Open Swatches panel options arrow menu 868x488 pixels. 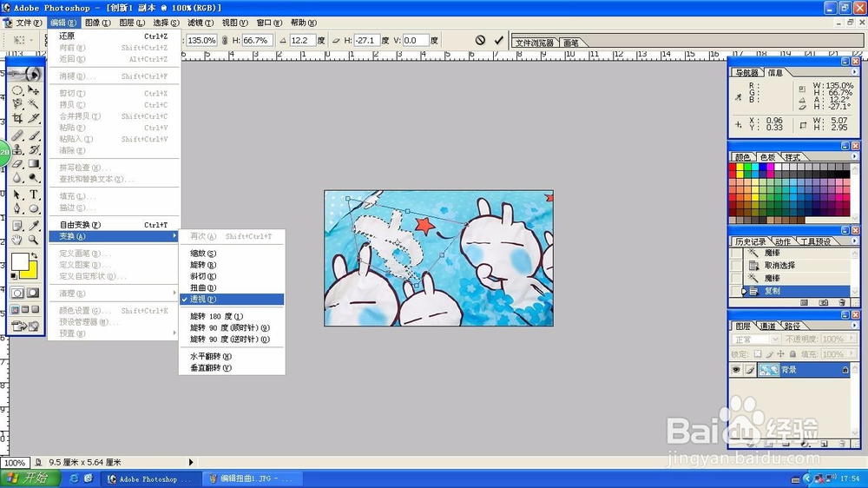854,156
